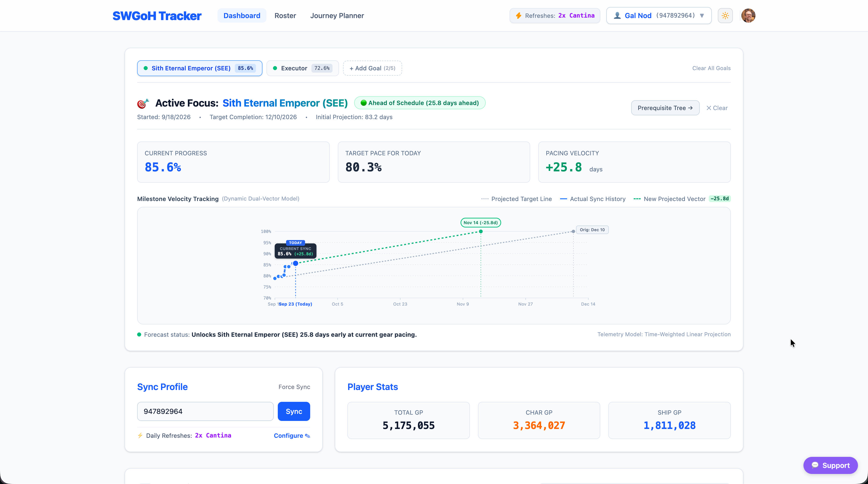This screenshot has width=868, height=484.
Task: Click the -25.8d legend badge
Action: click(719, 199)
